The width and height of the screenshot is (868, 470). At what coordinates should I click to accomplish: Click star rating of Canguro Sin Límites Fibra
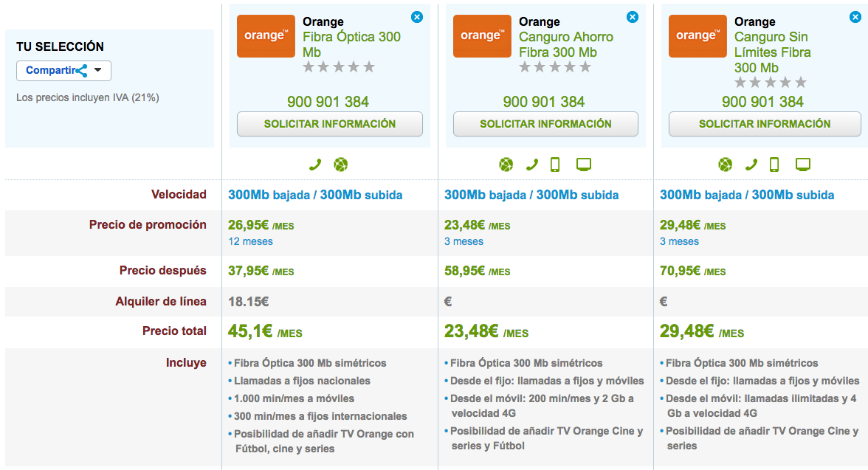pos(771,83)
